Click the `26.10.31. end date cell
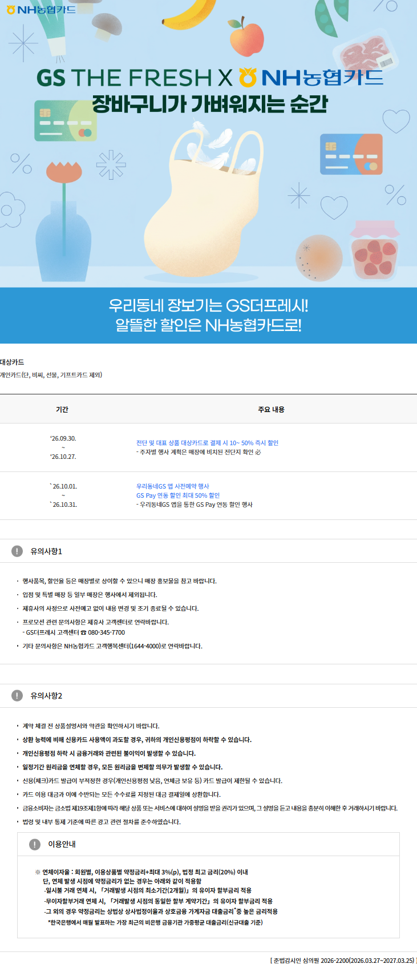The width and height of the screenshot is (417, 980). [63, 505]
